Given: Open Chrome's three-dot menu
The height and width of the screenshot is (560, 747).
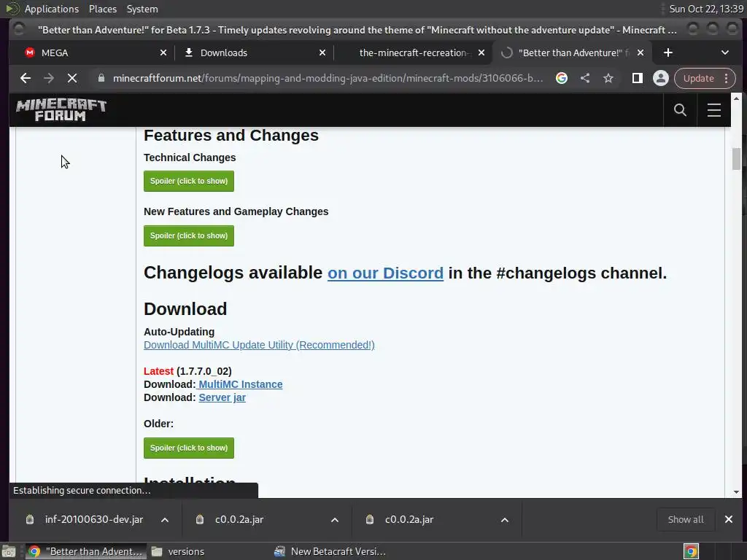Looking at the screenshot, I should (x=726, y=78).
